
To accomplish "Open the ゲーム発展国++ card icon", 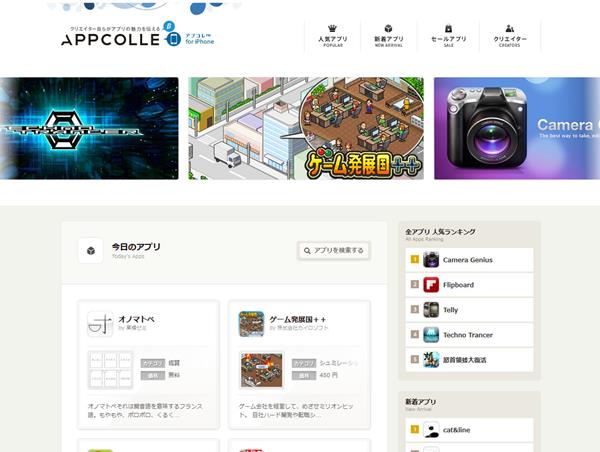I will pos(251,324).
